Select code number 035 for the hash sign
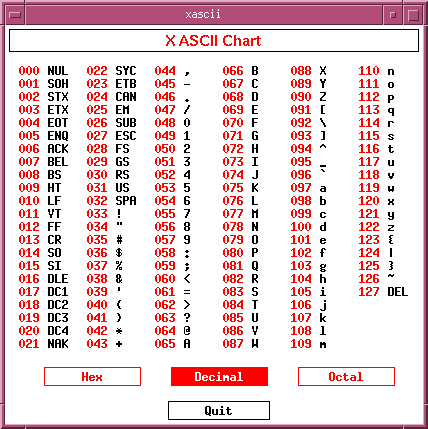This screenshot has height=429, width=428. [x=97, y=240]
